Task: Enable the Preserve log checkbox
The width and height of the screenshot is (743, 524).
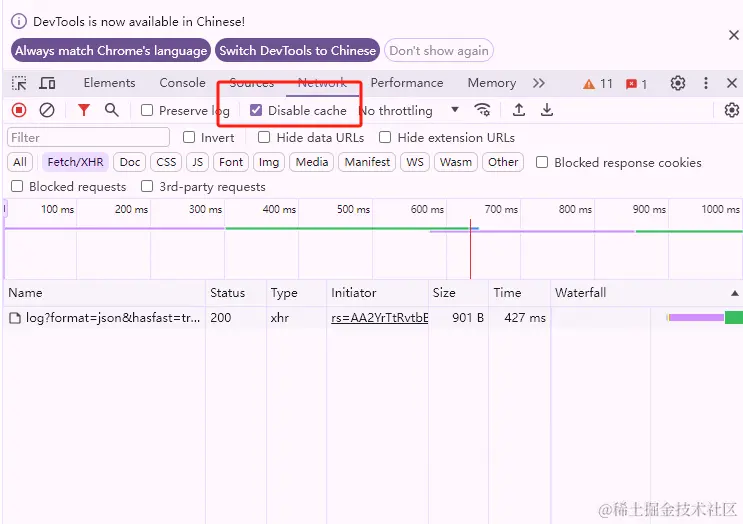Action: pos(147,110)
